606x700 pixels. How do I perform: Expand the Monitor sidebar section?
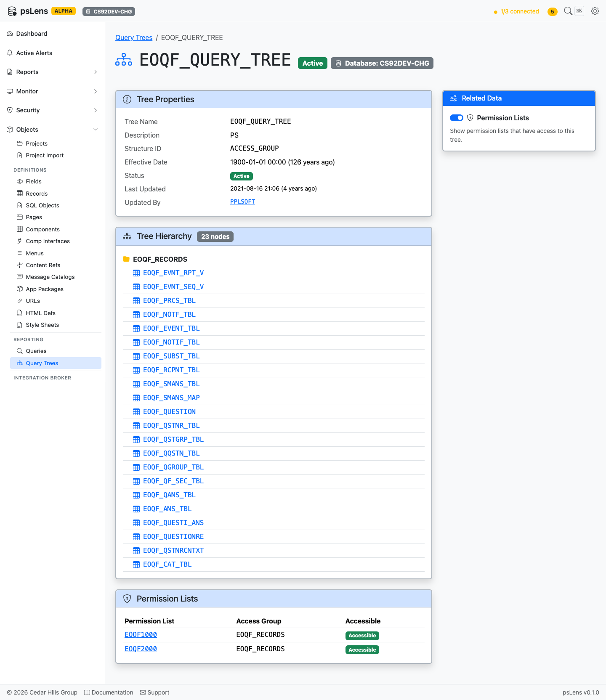tap(53, 91)
